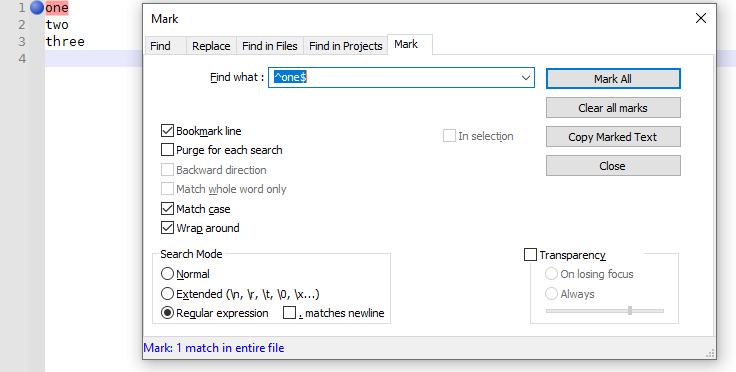Click Clear all marks button

point(613,108)
